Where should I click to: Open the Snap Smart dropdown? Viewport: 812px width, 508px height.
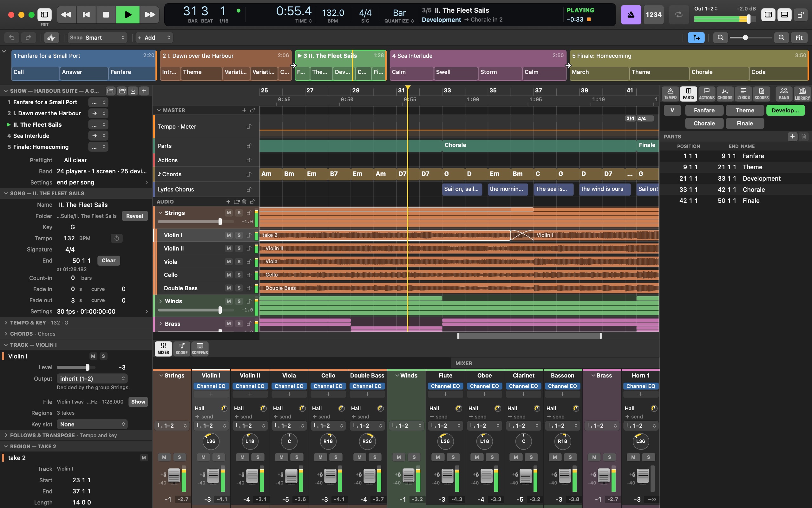[x=97, y=37]
